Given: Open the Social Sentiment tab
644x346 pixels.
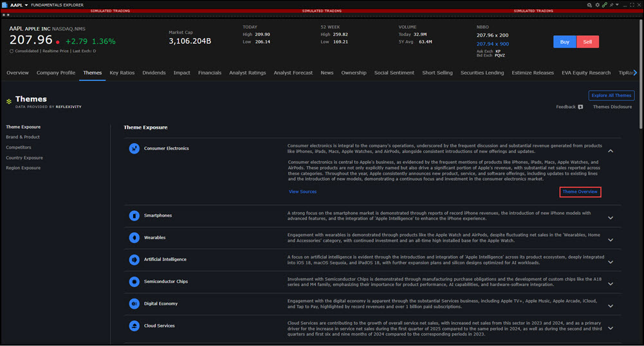Looking at the screenshot, I should (394, 73).
